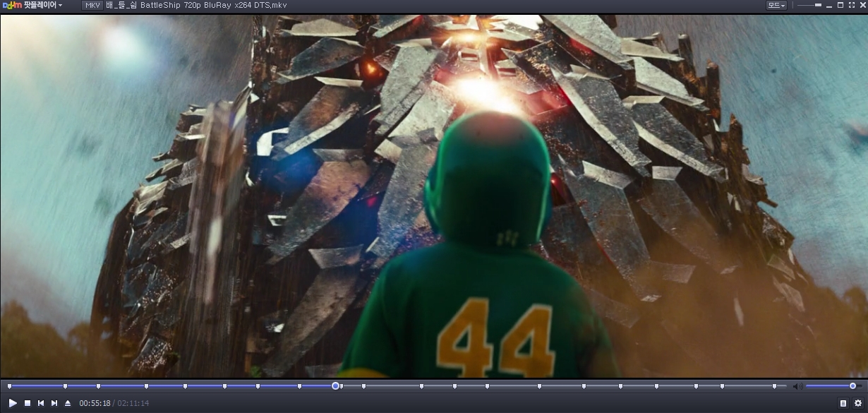Open the Daum 팟플레이어 main menu
This screenshot has width=868, height=413.
[32, 6]
